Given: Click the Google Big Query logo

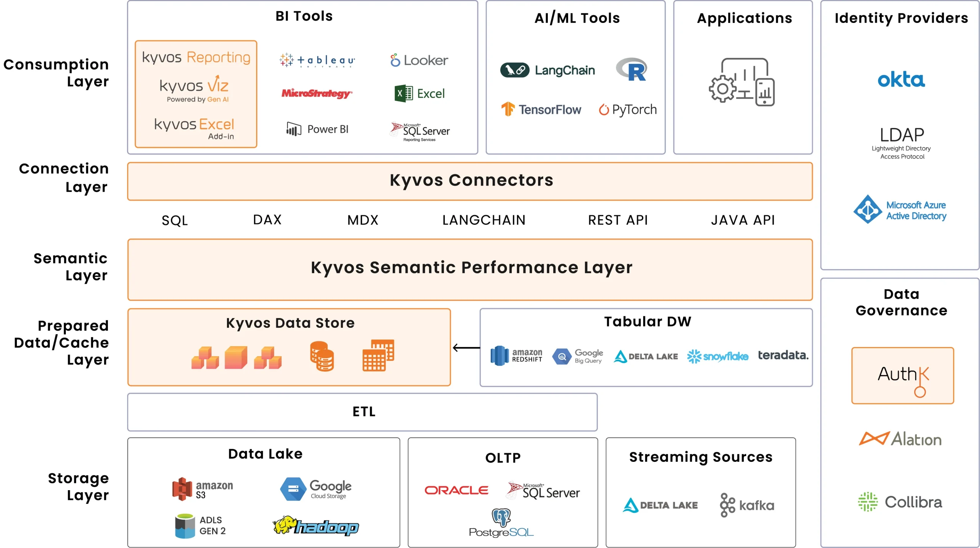Looking at the screenshot, I should point(577,356).
